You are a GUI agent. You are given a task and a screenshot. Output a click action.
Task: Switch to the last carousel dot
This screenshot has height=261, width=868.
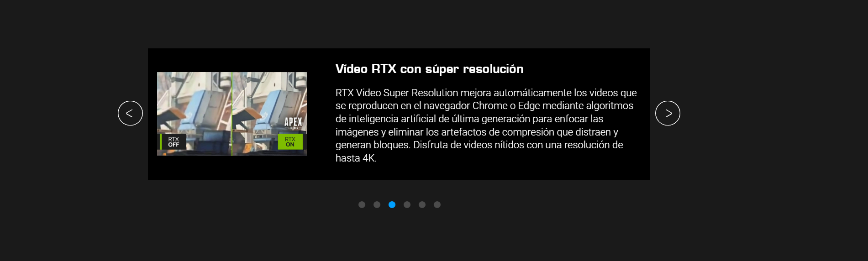pyautogui.click(x=437, y=204)
